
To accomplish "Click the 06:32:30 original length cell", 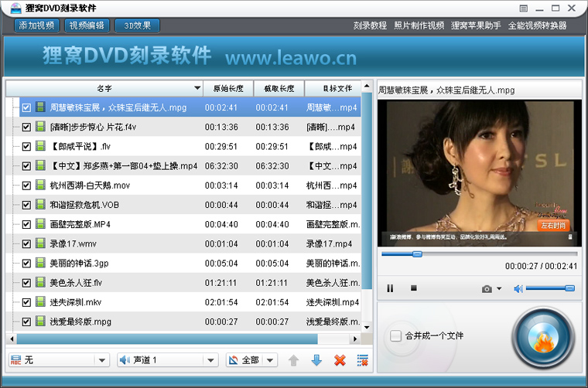I will tap(221, 166).
